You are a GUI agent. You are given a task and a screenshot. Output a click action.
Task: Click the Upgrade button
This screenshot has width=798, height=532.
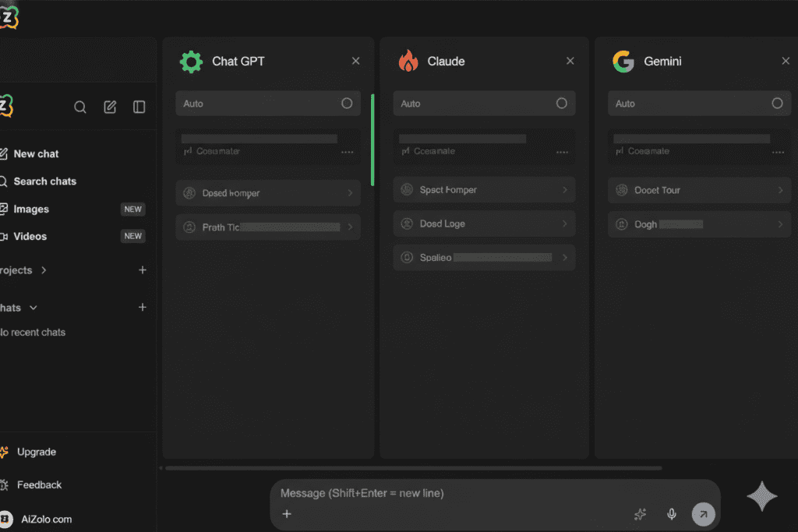click(x=36, y=452)
